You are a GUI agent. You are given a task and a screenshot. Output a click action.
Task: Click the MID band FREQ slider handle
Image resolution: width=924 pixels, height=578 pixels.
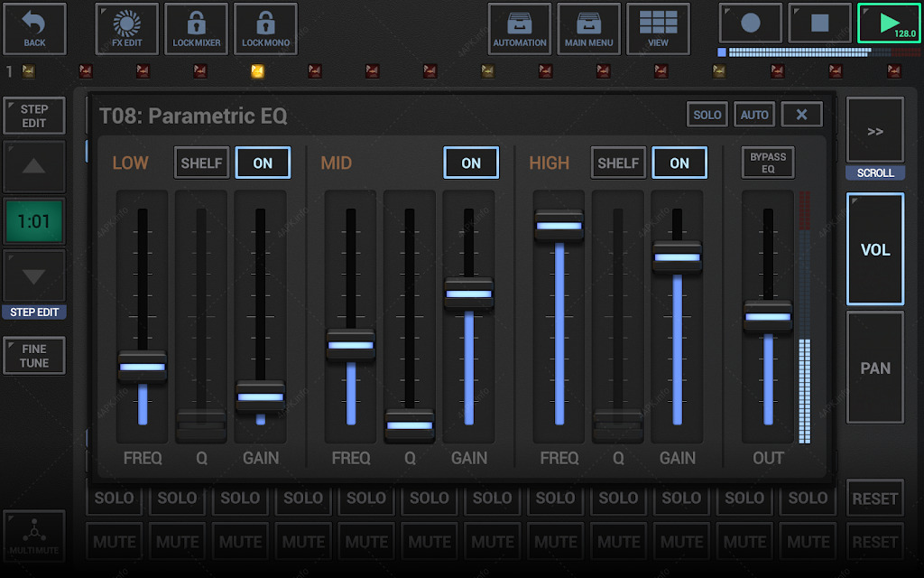[351, 345]
